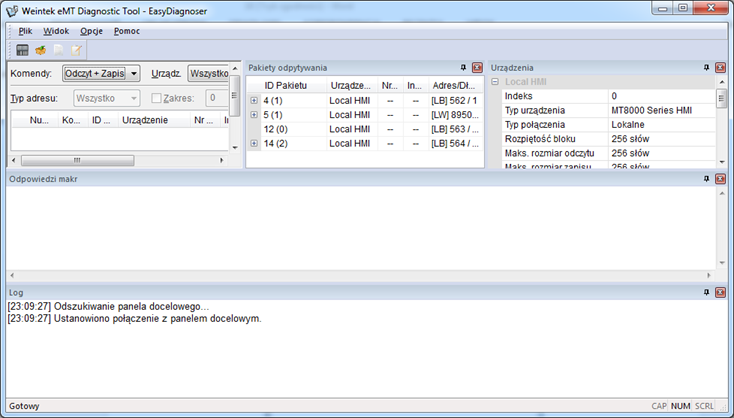The height and width of the screenshot is (418, 734).
Task: Click the [LW] 8950... address cell
Action: pos(455,115)
